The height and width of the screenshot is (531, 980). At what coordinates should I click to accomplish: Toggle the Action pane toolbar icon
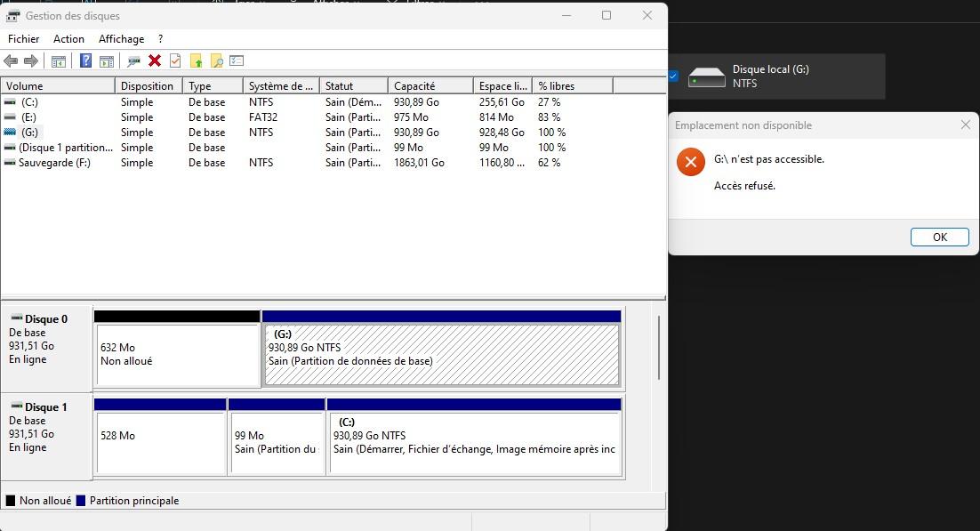107,61
